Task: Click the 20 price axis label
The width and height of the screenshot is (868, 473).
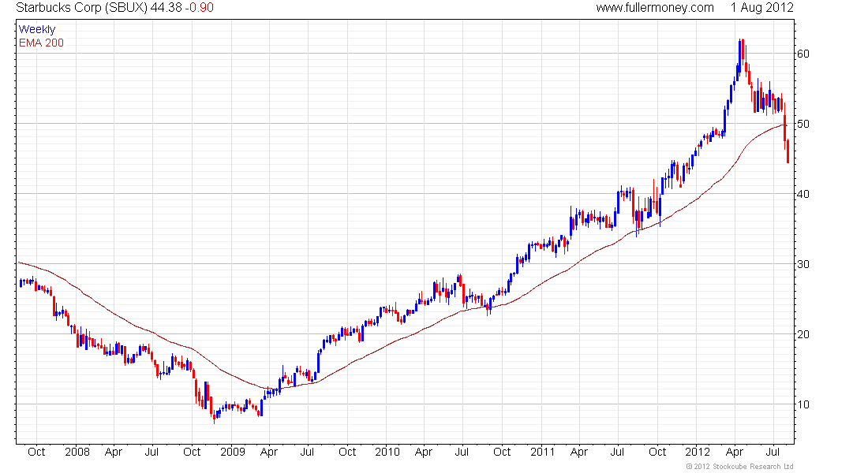Action: [803, 335]
